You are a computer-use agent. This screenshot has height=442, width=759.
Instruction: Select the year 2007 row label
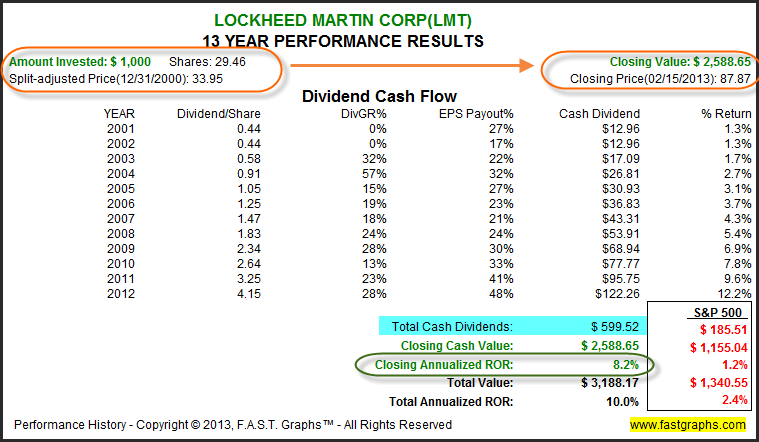pos(121,219)
